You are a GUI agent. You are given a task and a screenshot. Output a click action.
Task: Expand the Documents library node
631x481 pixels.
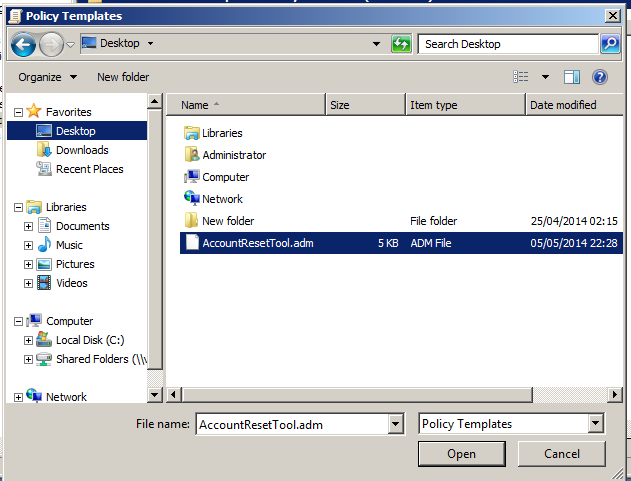pyautogui.click(x=29, y=226)
